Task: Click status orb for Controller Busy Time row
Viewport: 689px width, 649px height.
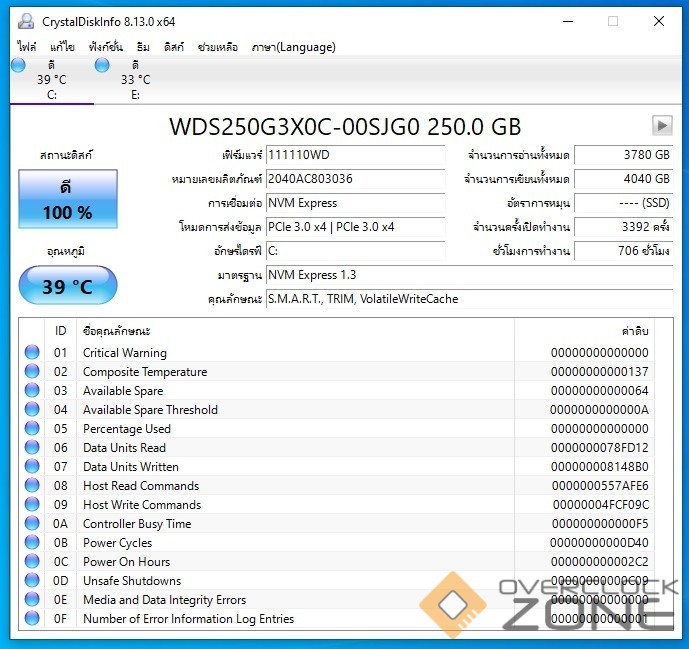Action: 32,523
